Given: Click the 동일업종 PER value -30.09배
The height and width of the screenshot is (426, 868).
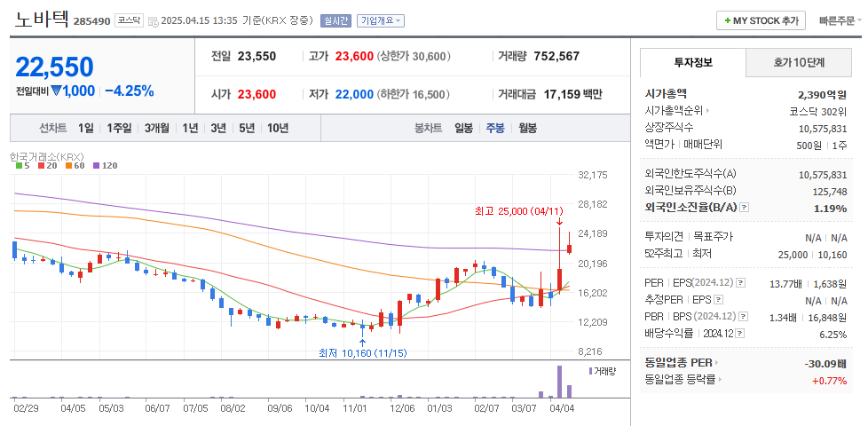Looking at the screenshot, I should click(825, 364).
